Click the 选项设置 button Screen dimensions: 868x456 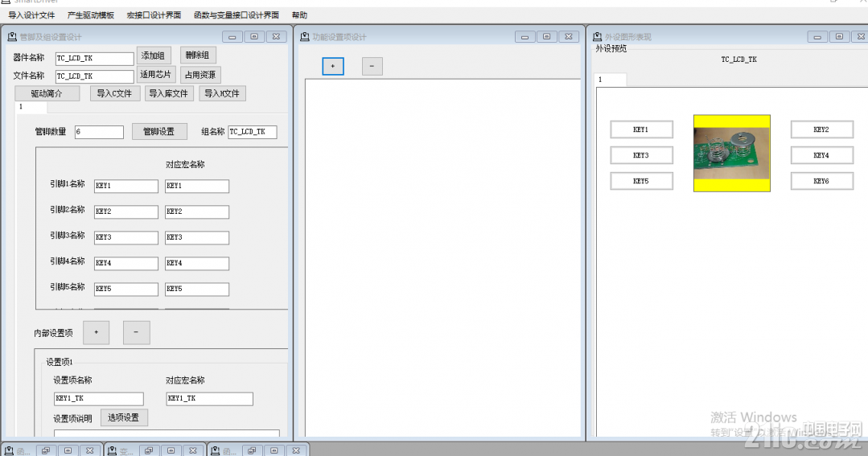(124, 417)
